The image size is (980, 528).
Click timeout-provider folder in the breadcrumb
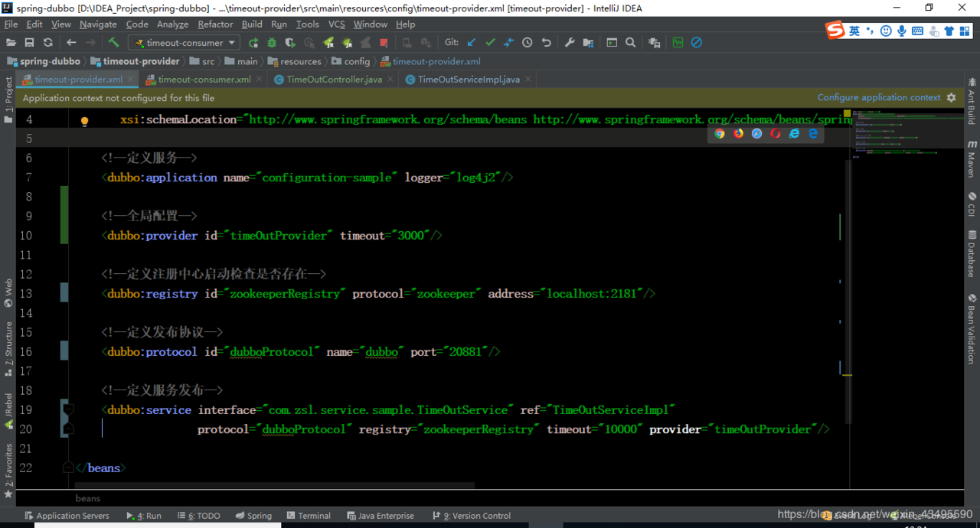click(x=136, y=61)
